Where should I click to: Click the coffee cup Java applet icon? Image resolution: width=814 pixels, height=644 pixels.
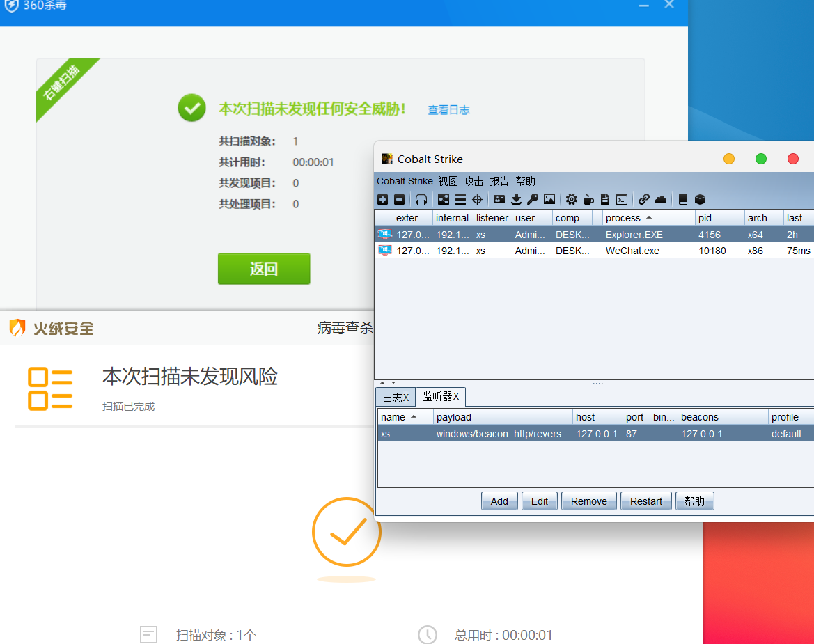tap(588, 199)
